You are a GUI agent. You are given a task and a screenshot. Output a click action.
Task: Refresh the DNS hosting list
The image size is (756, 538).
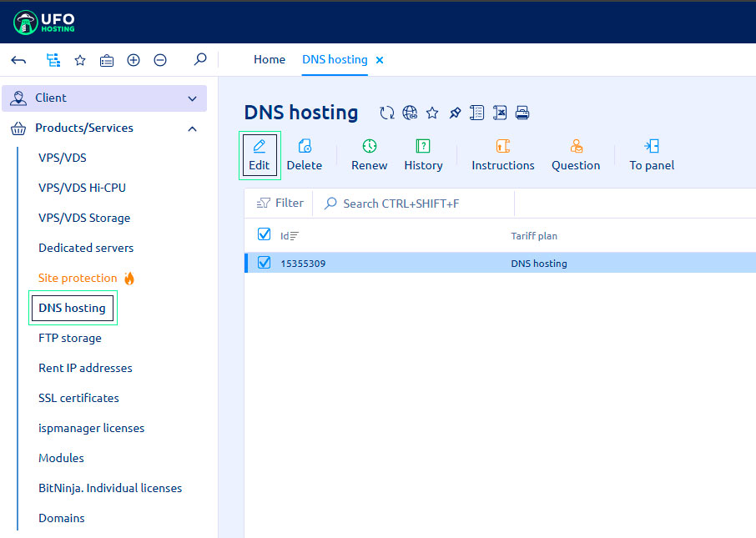pos(386,113)
